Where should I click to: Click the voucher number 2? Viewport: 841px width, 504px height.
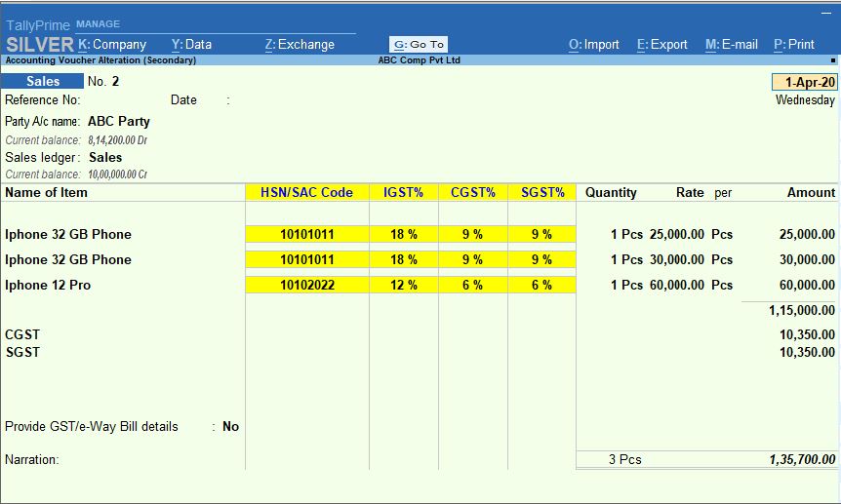tap(115, 82)
